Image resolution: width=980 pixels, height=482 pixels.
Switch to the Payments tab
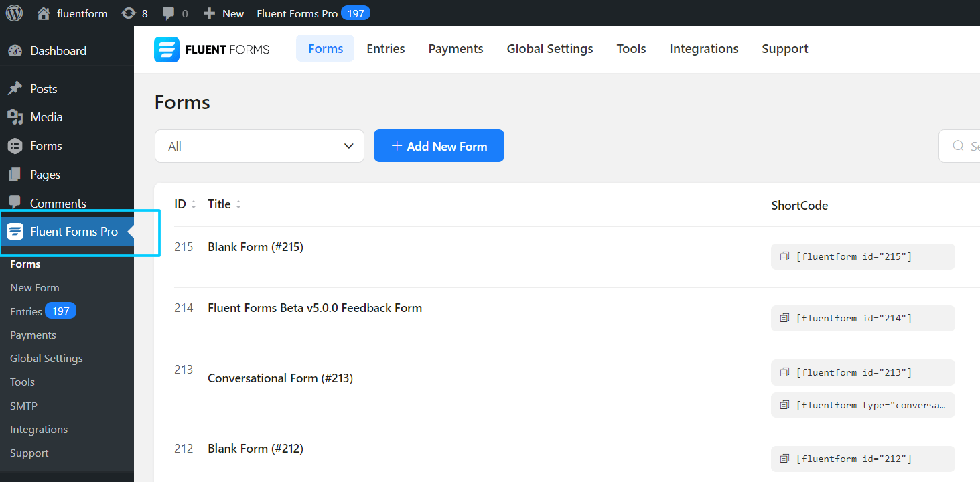pos(456,48)
